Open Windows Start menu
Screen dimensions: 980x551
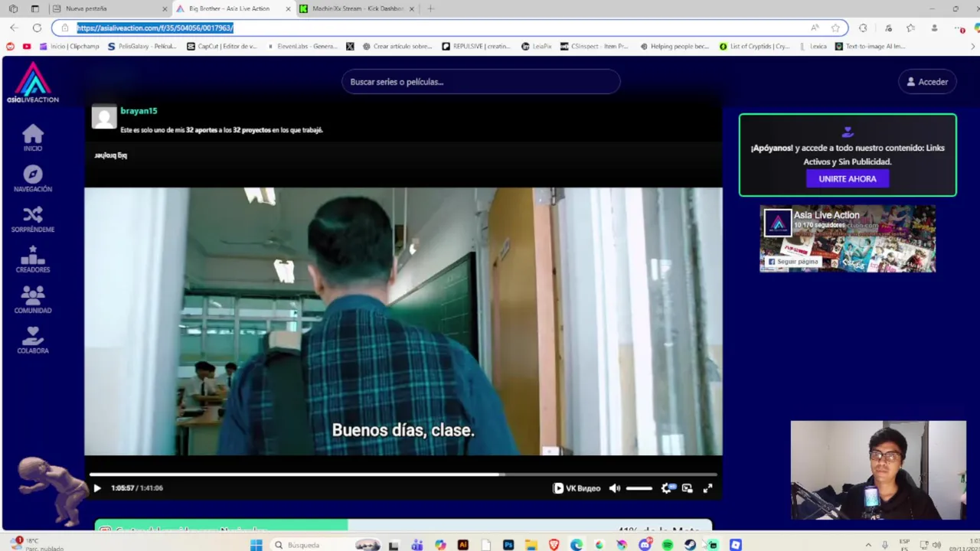coord(256,545)
